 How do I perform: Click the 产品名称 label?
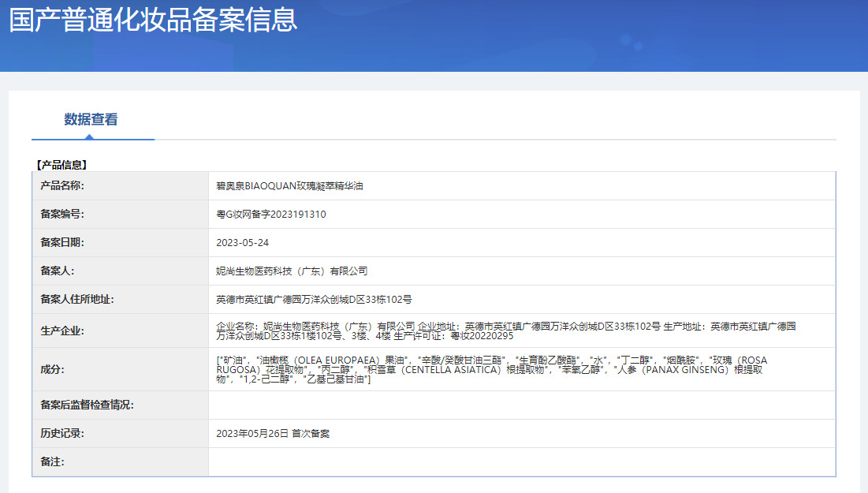coord(62,185)
